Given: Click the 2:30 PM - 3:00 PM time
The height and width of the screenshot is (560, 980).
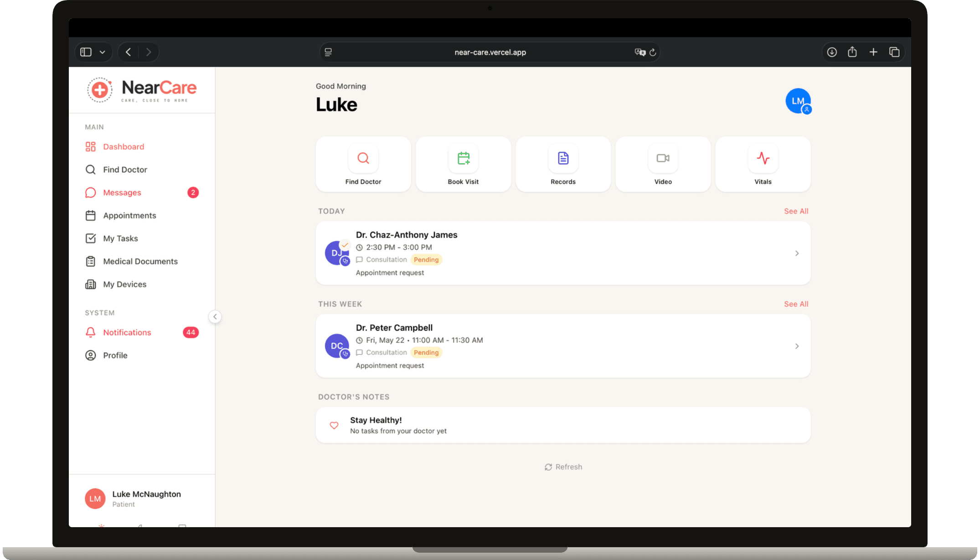Looking at the screenshot, I should pos(399,247).
